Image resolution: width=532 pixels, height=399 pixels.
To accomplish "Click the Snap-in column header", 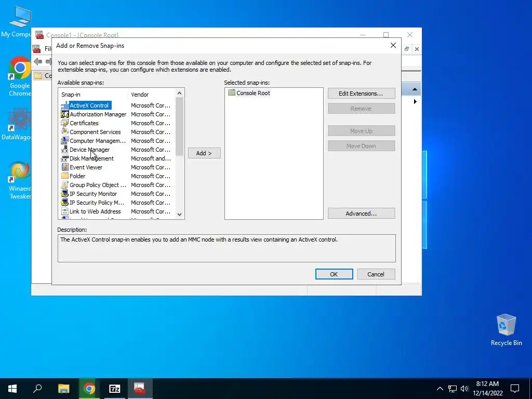I will click(93, 95).
